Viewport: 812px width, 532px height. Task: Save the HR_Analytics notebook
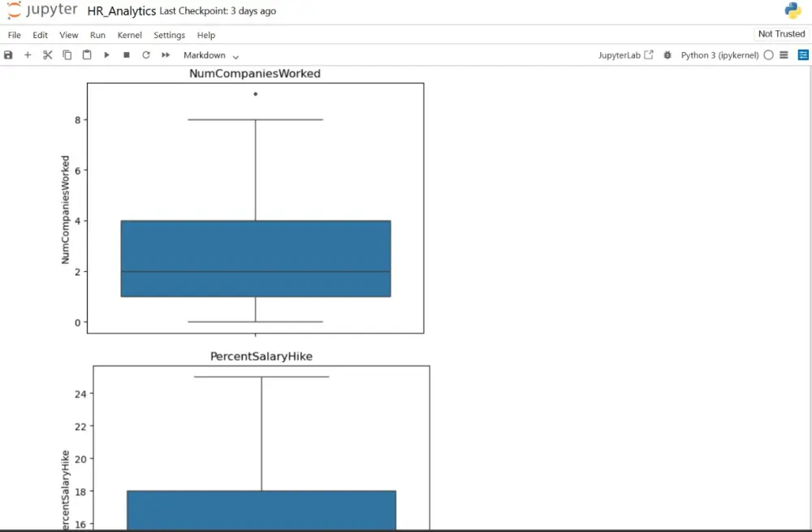[x=8, y=54]
